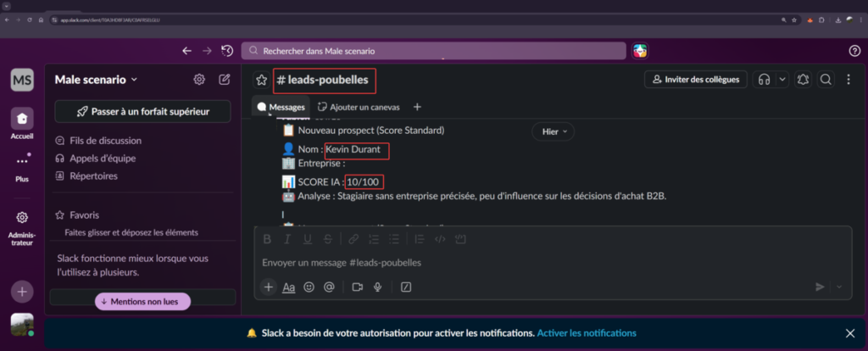Open the Hier date dropdown
Viewport: 868px width, 351px height.
pyautogui.click(x=553, y=131)
